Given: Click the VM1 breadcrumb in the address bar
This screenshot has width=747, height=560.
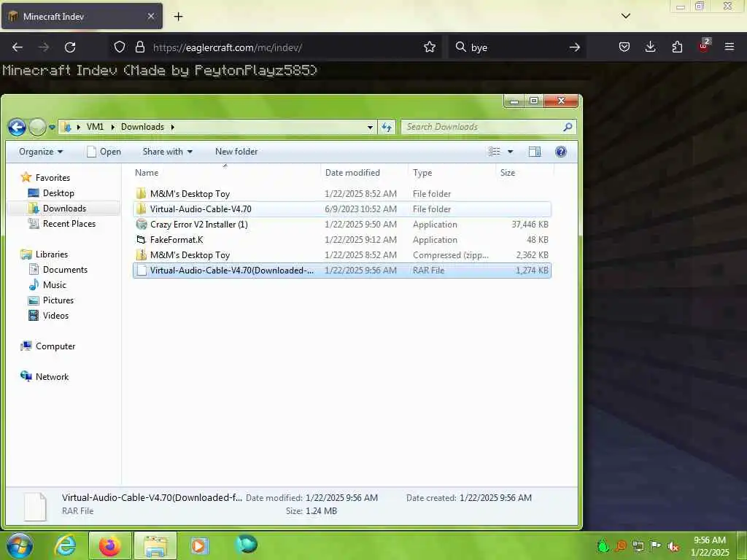Looking at the screenshot, I should click(x=95, y=127).
